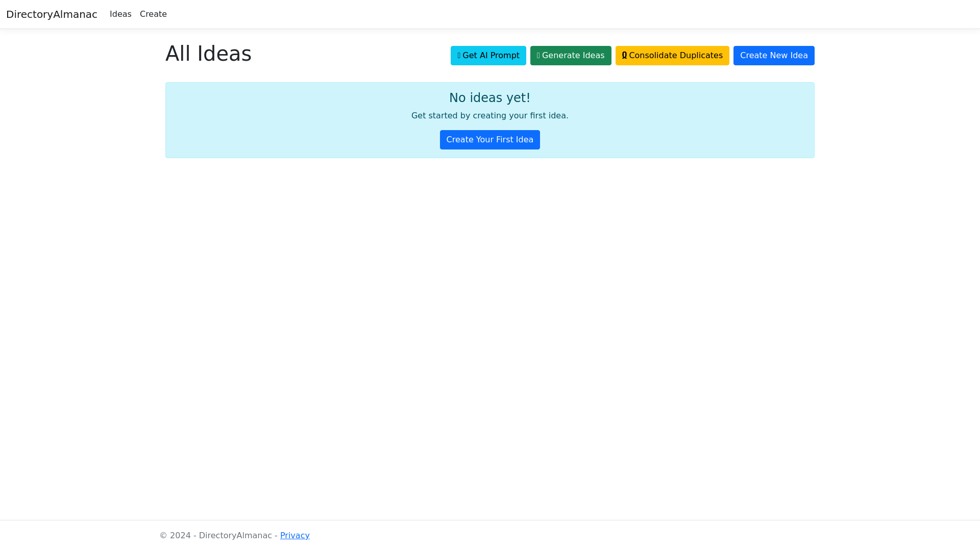This screenshot has width=980, height=551.
Task: Click 'Get started by creating your first idea.' text
Action: tap(490, 116)
